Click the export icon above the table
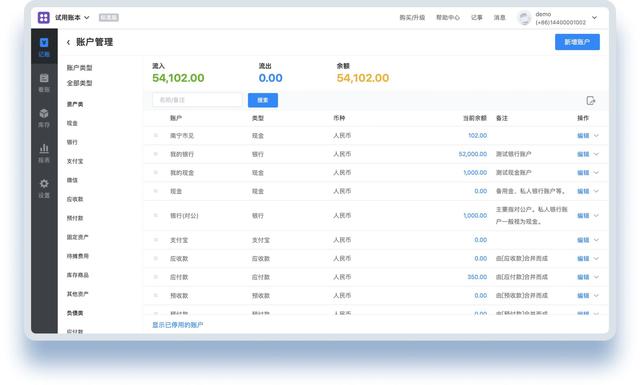 coord(591,100)
